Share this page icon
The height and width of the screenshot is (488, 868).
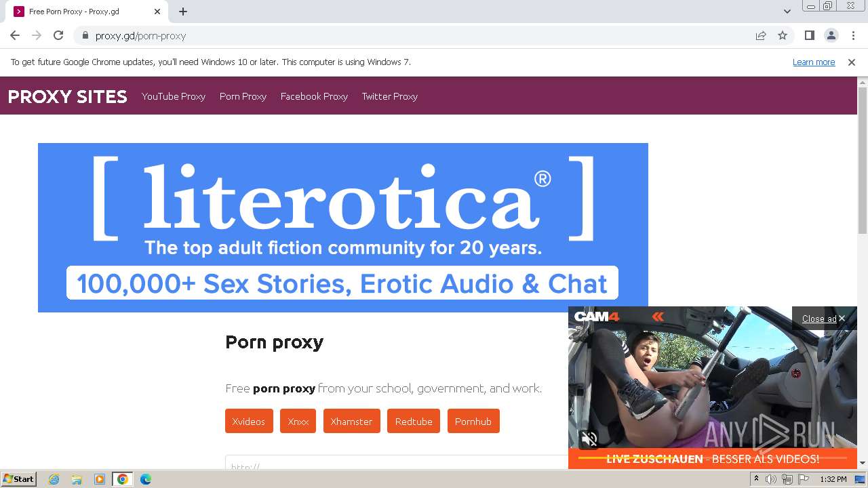(761, 35)
